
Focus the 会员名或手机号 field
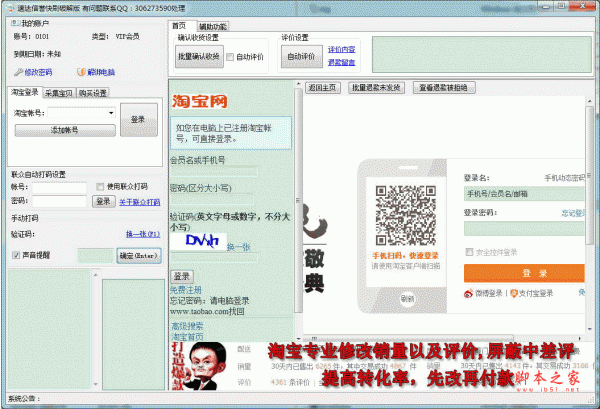[x=214, y=171]
